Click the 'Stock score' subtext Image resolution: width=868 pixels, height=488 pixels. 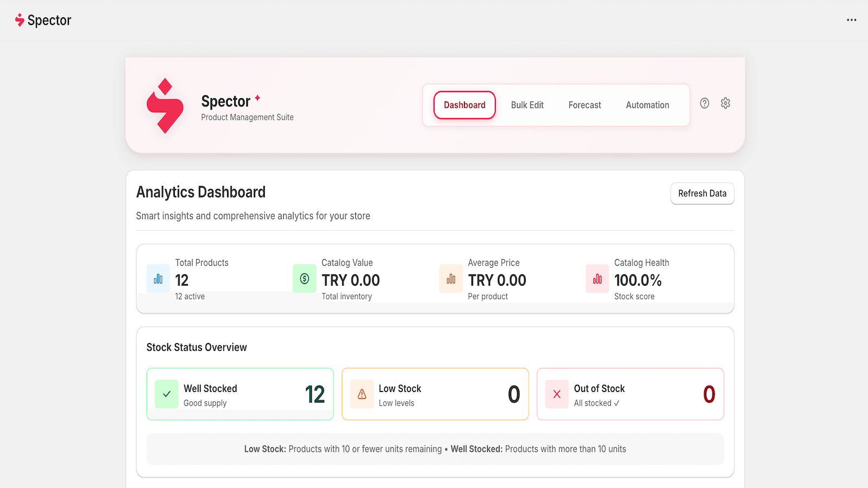tap(634, 297)
